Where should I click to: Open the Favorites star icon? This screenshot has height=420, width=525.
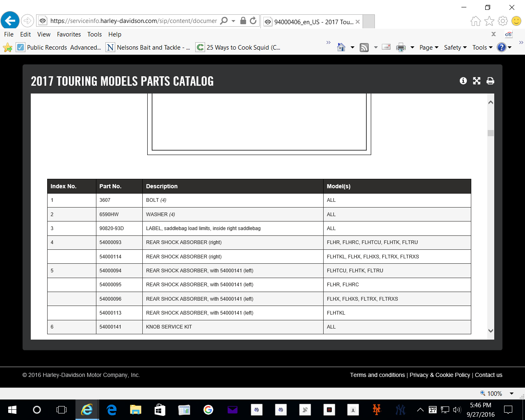tap(489, 21)
